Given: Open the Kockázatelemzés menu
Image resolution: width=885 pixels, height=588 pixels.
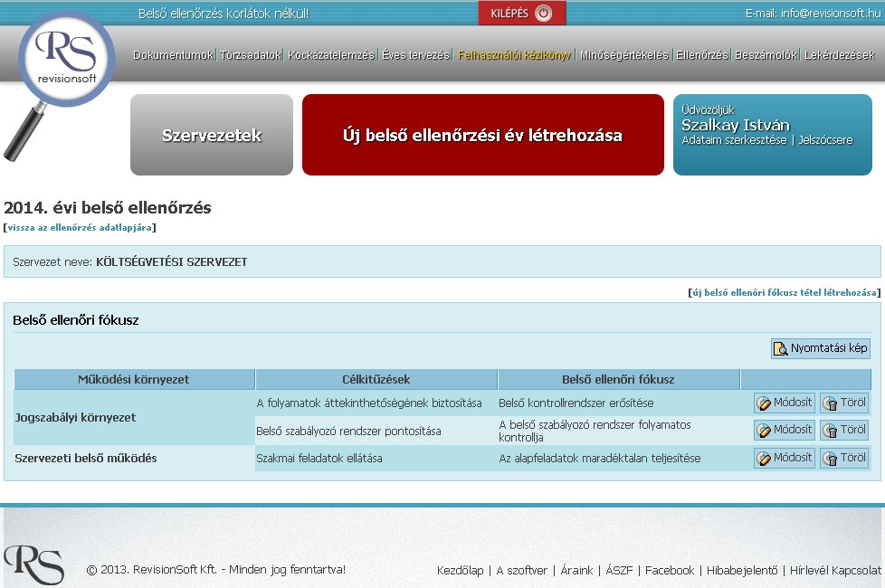Looking at the screenshot, I should (331, 55).
